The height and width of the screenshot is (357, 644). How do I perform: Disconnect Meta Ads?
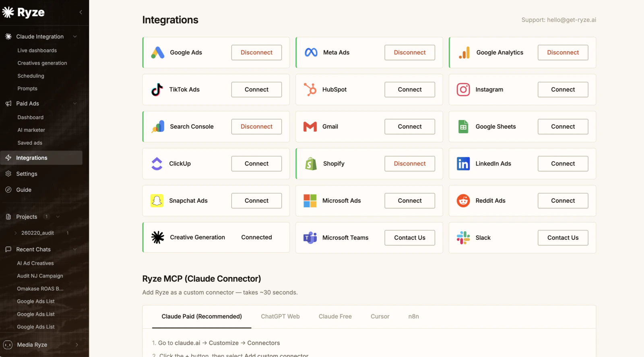(x=410, y=52)
